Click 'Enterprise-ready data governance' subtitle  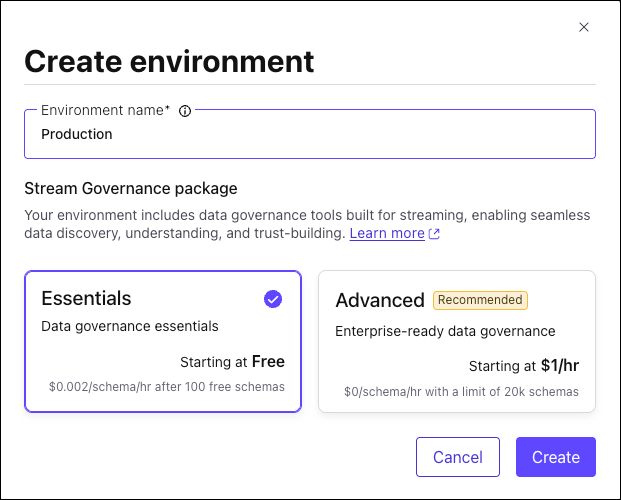[445, 331]
